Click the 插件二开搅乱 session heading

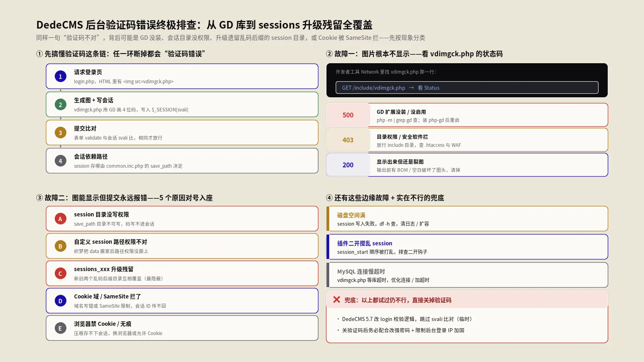tap(365, 243)
